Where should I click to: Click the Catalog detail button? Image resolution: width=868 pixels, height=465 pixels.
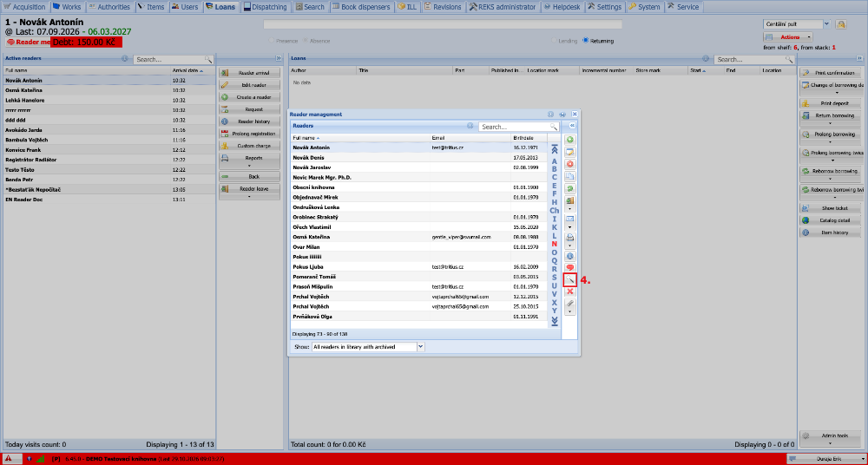point(831,220)
